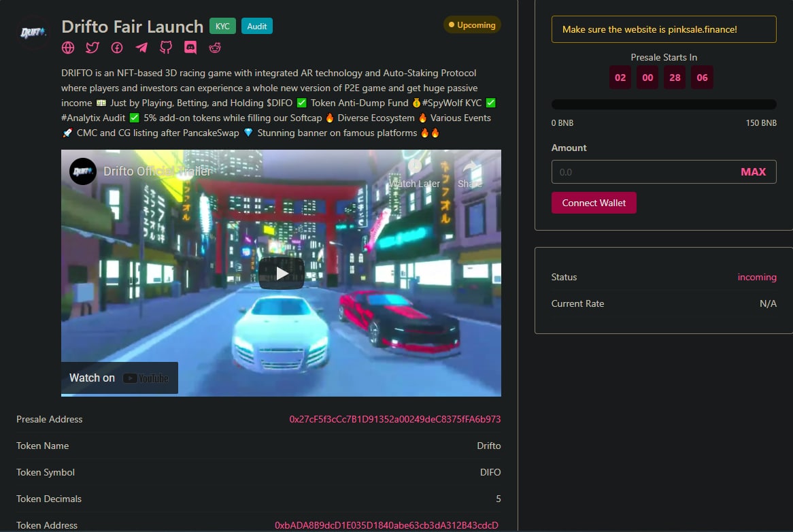Click the KYC badge
The height and width of the screenshot is (532, 793).
click(x=222, y=26)
